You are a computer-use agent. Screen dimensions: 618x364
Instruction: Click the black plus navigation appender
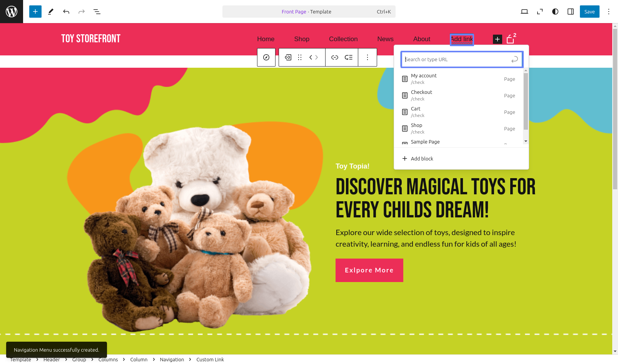498,39
